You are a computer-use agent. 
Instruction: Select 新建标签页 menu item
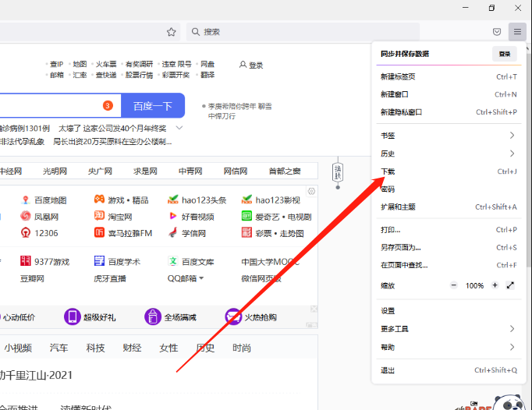point(449,76)
